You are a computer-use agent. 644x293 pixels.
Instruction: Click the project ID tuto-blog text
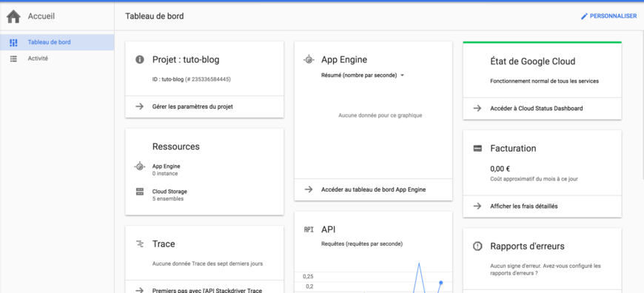point(192,80)
